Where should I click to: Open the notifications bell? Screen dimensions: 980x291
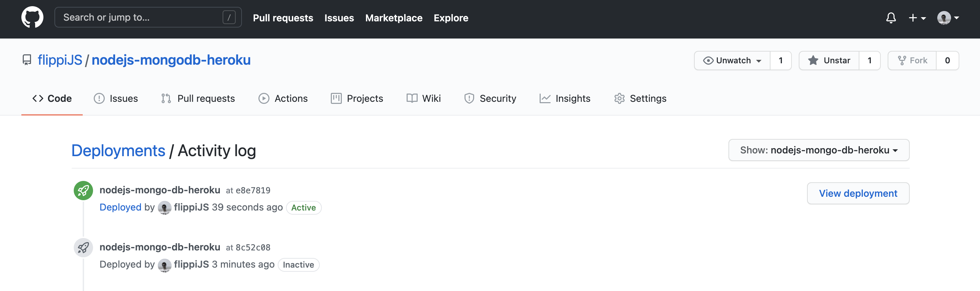click(891, 18)
